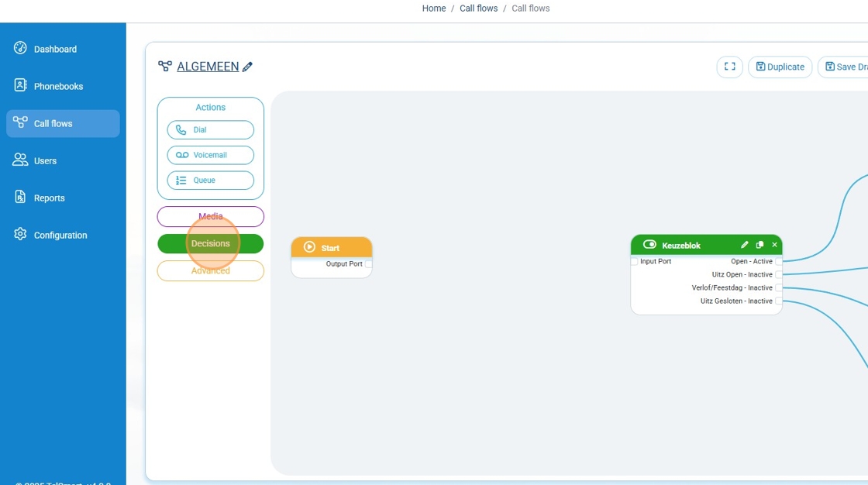Screen dimensions: 868x485
Task: Select the Start node Output Port checkbox
Action: [368, 264]
